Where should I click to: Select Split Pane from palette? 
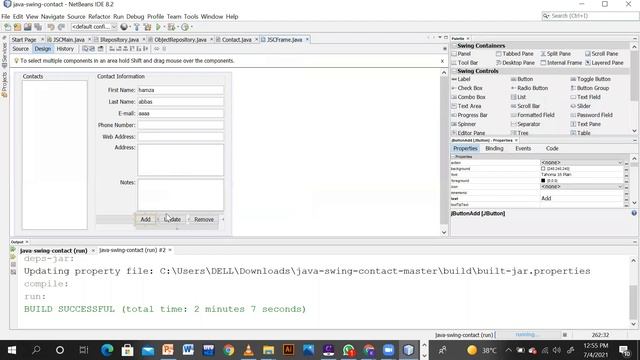556,54
